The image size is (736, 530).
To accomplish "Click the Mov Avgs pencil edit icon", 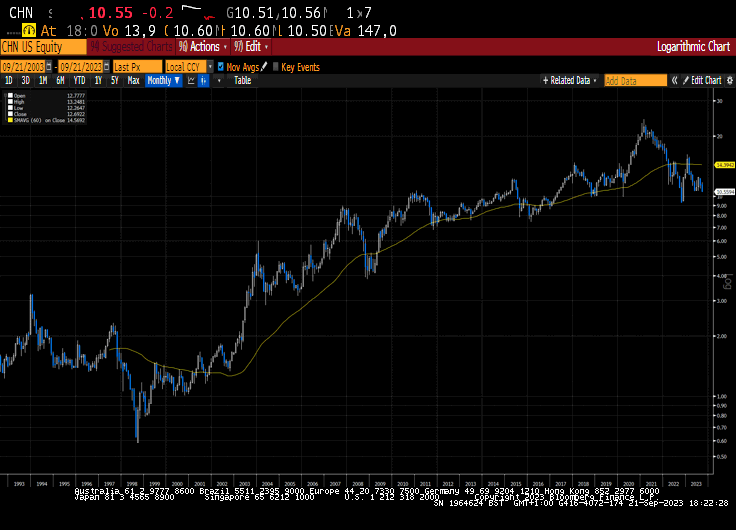I will pyautogui.click(x=264, y=67).
